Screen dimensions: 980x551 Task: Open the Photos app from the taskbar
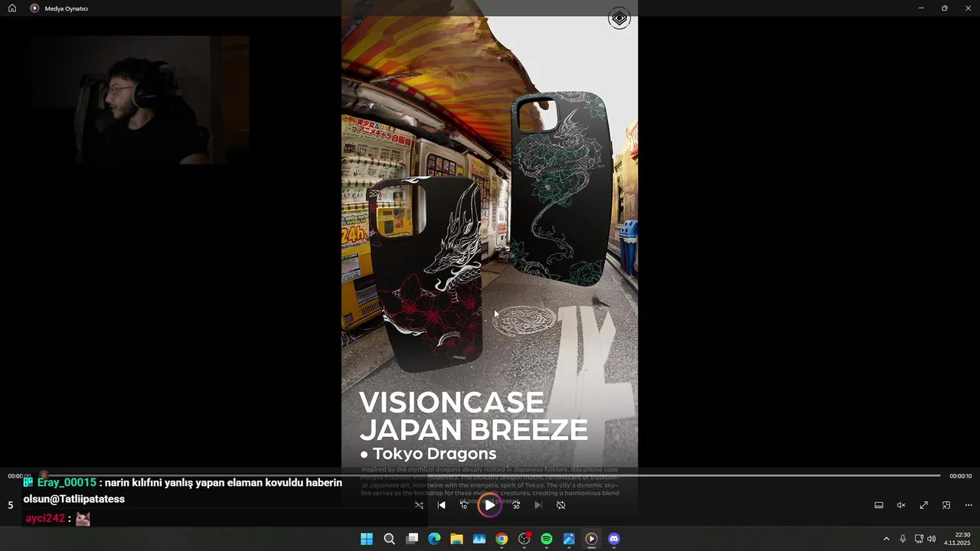coord(569,539)
